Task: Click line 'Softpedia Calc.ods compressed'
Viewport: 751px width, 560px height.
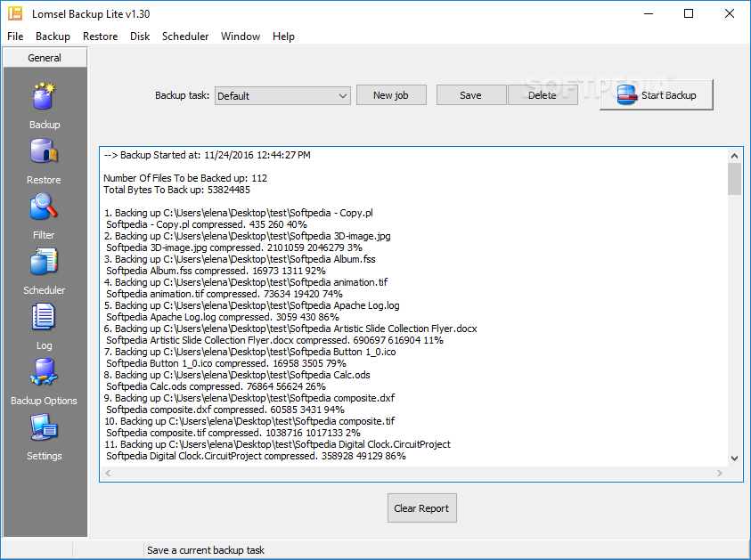Action: (x=216, y=386)
